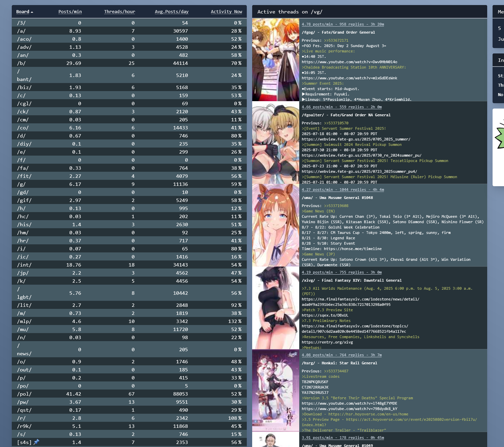Image resolution: width=504 pixels, height=447 pixels.
Task: Click the 108% activity value for /r/
Action: 235,418
